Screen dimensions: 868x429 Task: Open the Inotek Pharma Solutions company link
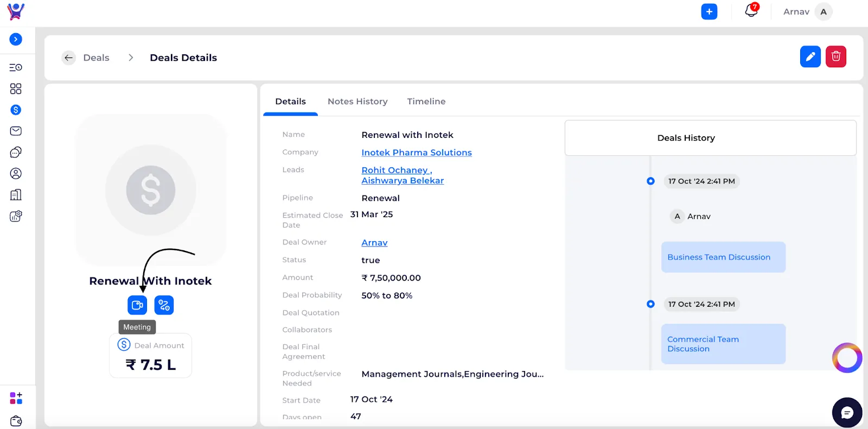point(417,153)
